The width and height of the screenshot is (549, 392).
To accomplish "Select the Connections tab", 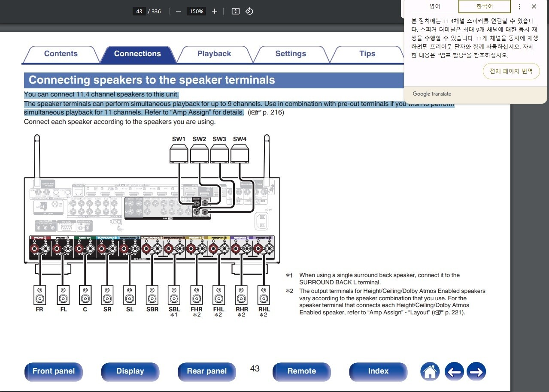I will pos(137,54).
